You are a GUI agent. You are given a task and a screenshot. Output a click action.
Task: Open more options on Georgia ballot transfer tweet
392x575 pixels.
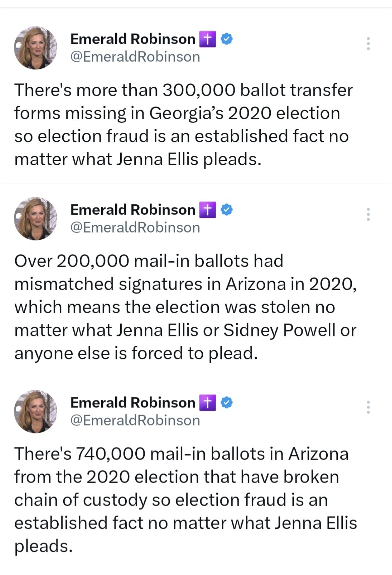click(x=368, y=44)
